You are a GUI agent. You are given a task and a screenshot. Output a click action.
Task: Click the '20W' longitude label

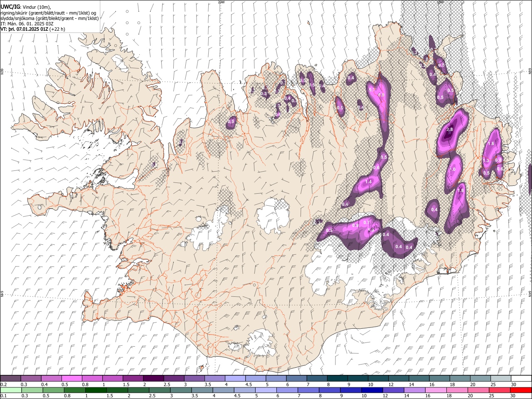pos(221,2)
